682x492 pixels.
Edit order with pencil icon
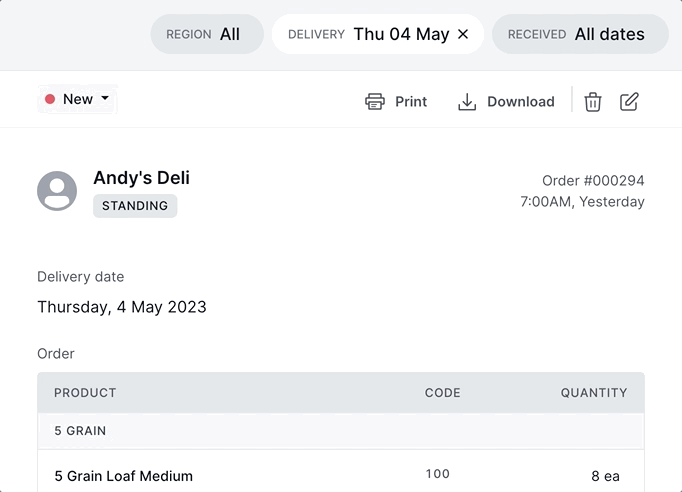[x=629, y=101]
